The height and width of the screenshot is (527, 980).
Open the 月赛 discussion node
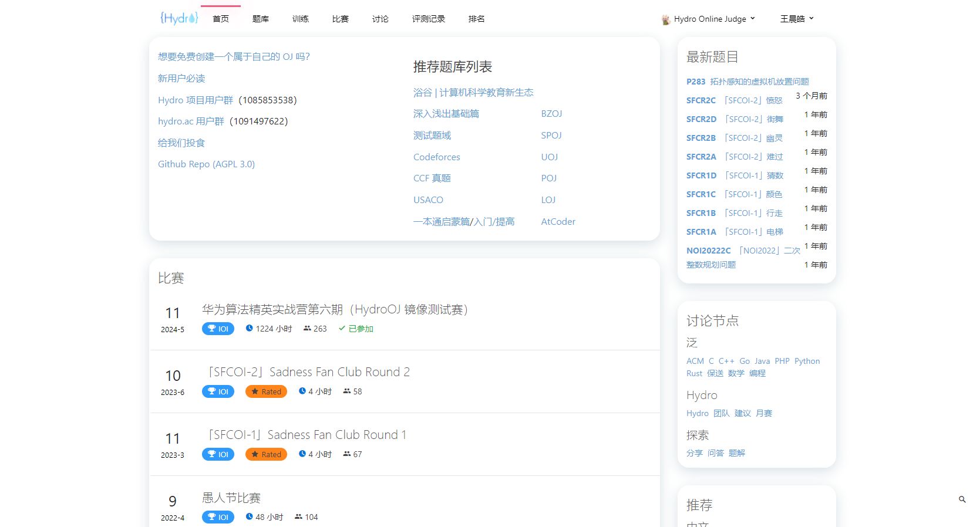pos(764,413)
